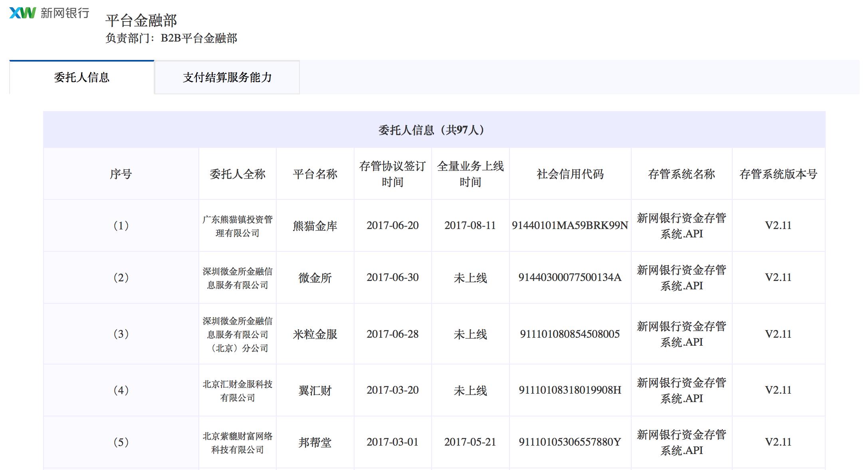Image resolution: width=868 pixels, height=470 pixels.
Task: Click credit code 91440101MA59BRK99N
Action: pos(570,225)
